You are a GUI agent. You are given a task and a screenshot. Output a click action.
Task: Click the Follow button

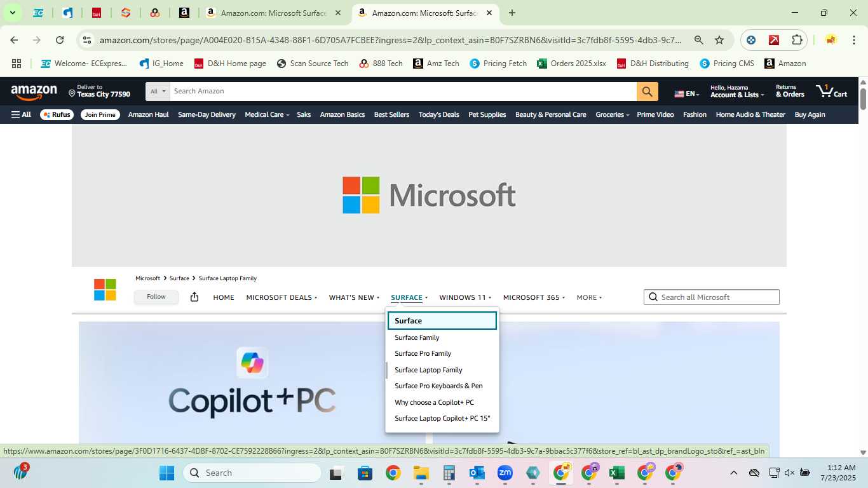[156, 297]
